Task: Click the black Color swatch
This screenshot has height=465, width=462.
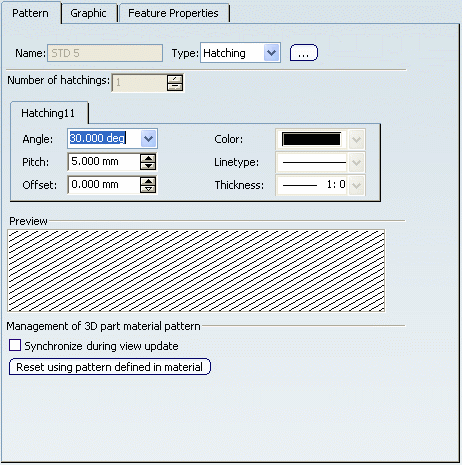Action: [x=311, y=139]
